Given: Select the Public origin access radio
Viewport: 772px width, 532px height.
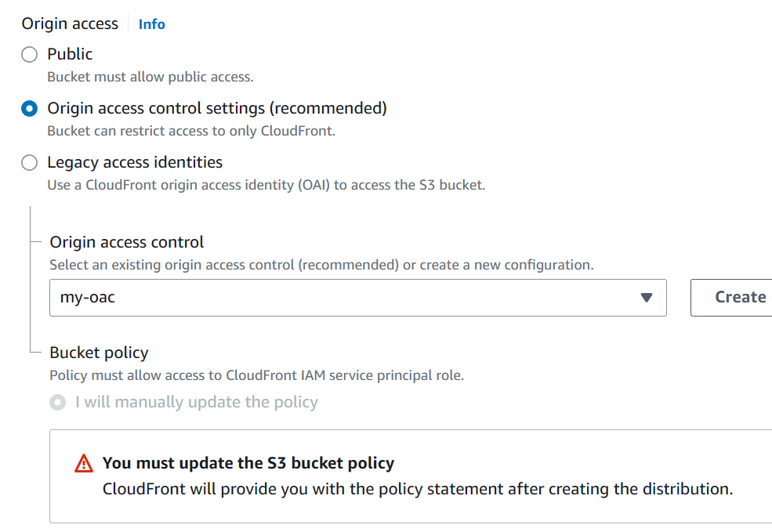Looking at the screenshot, I should pyautogui.click(x=29, y=55).
